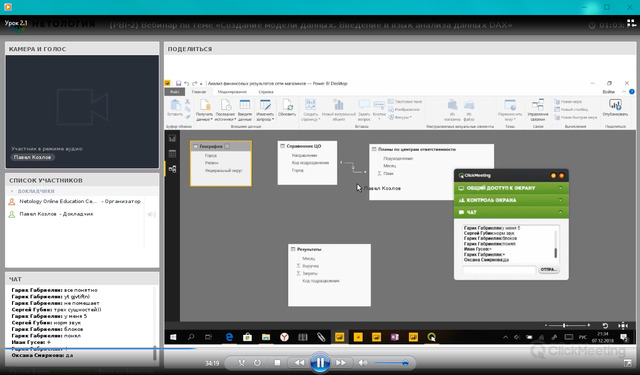
Task: Click the Из файла ribbon icon
Action: 469,109
